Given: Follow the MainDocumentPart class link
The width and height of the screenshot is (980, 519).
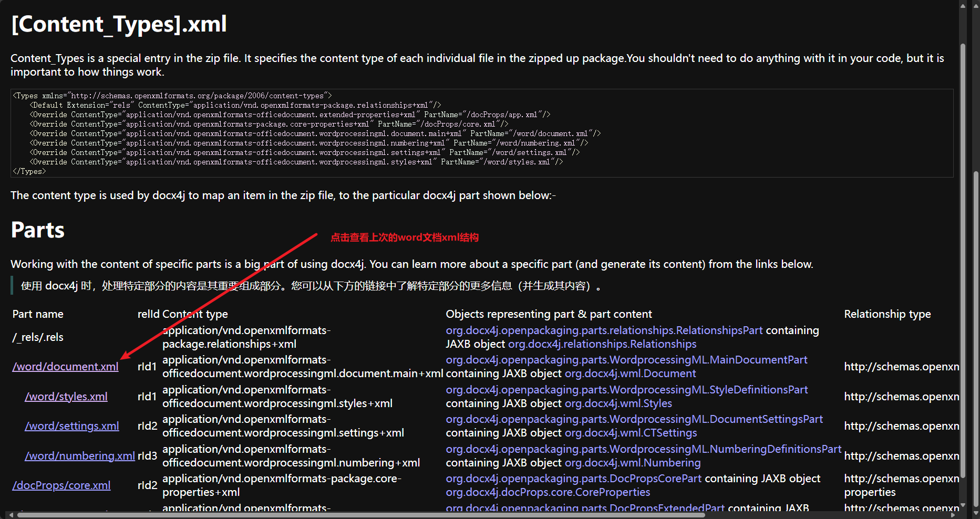Looking at the screenshot, I should coord(627,360).
